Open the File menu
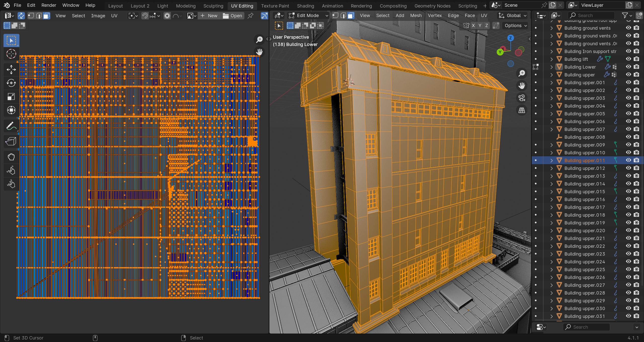 click(x=17, y=5)
